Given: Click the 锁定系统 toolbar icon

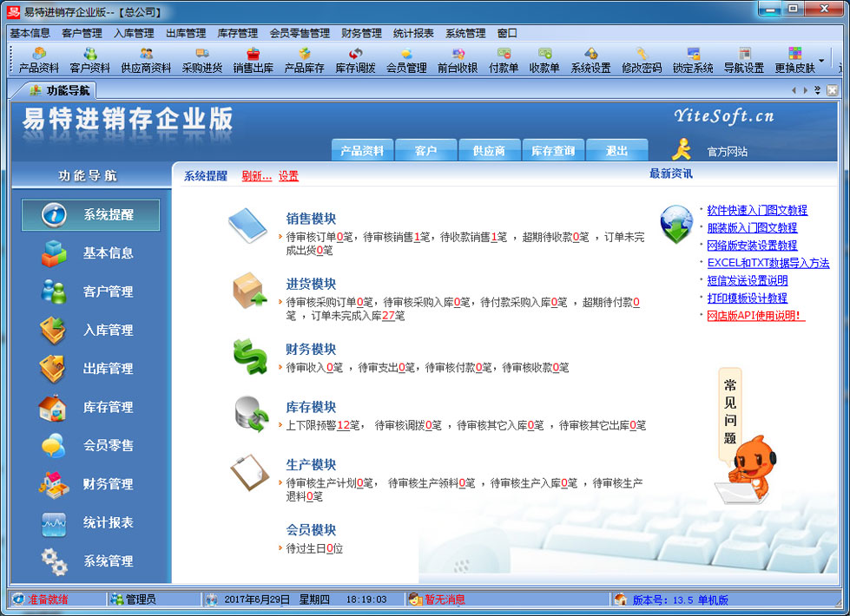Looking at the screenshot, I should 693,60.
